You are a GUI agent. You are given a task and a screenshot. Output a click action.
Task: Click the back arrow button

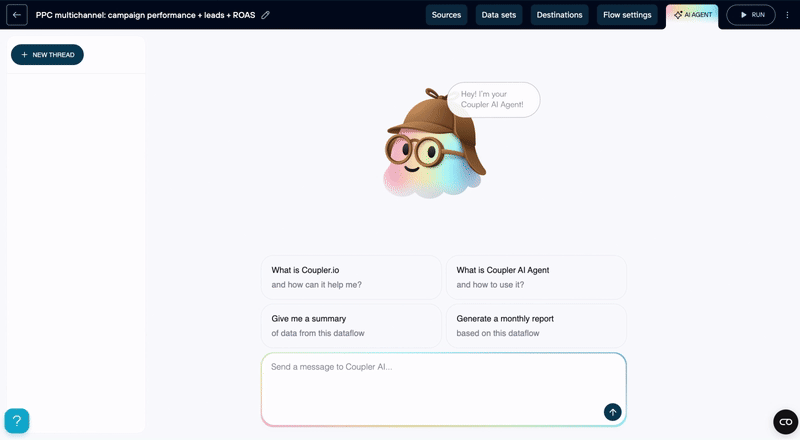[17, 15]
